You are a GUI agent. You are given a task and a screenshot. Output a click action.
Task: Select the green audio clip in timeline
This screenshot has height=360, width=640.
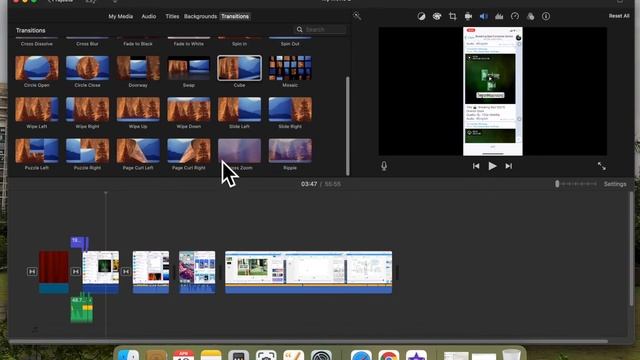click(82, 309)
